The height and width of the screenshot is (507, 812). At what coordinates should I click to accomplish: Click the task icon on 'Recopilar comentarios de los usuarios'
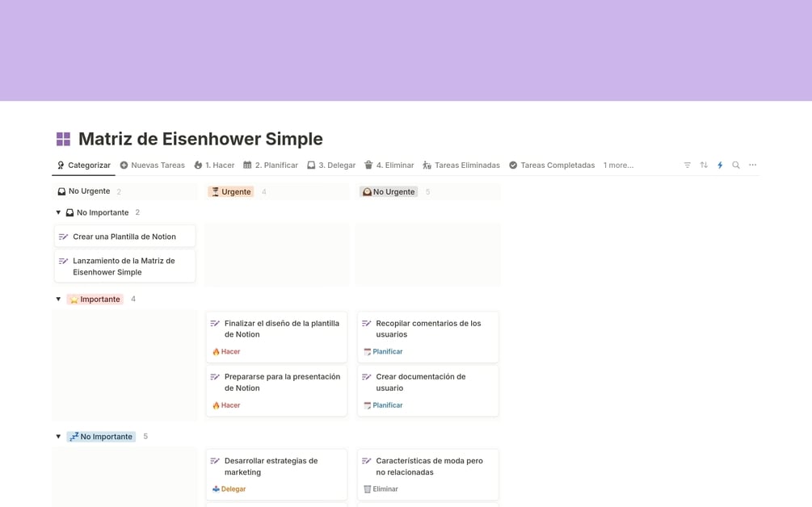[367, 323]
